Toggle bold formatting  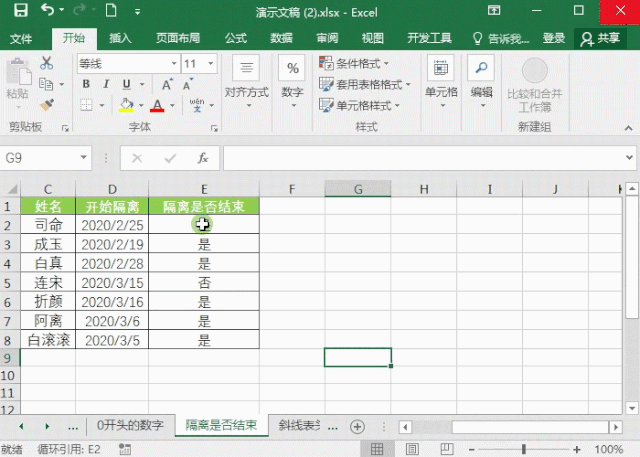[x=86, y=84]
